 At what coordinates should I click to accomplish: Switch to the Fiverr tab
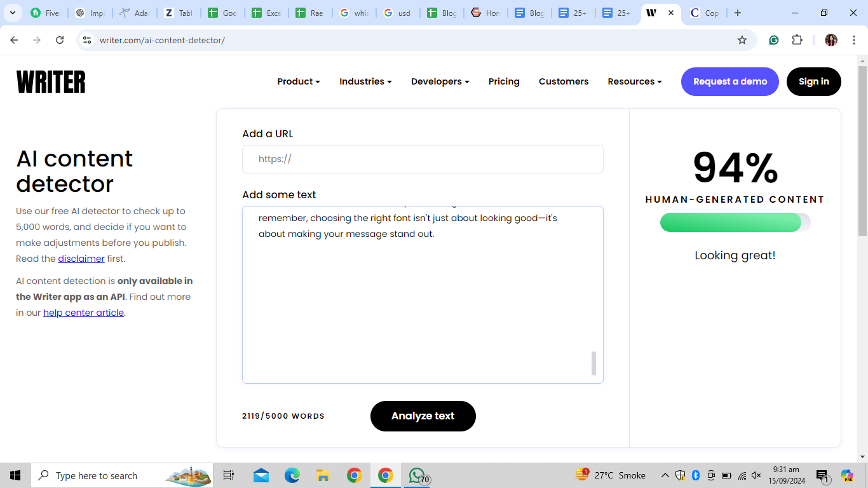point(46,13)
